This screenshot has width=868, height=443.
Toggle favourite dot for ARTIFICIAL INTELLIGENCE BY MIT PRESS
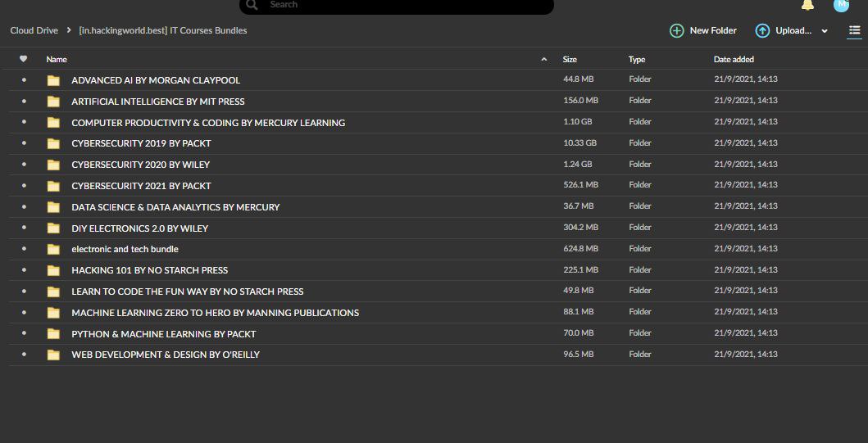(24, 102)
